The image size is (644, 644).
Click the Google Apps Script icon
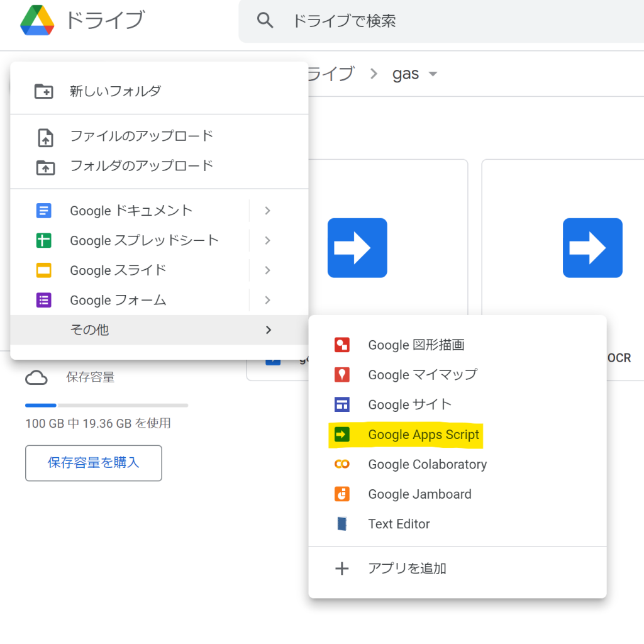click(x=341, y=435)
